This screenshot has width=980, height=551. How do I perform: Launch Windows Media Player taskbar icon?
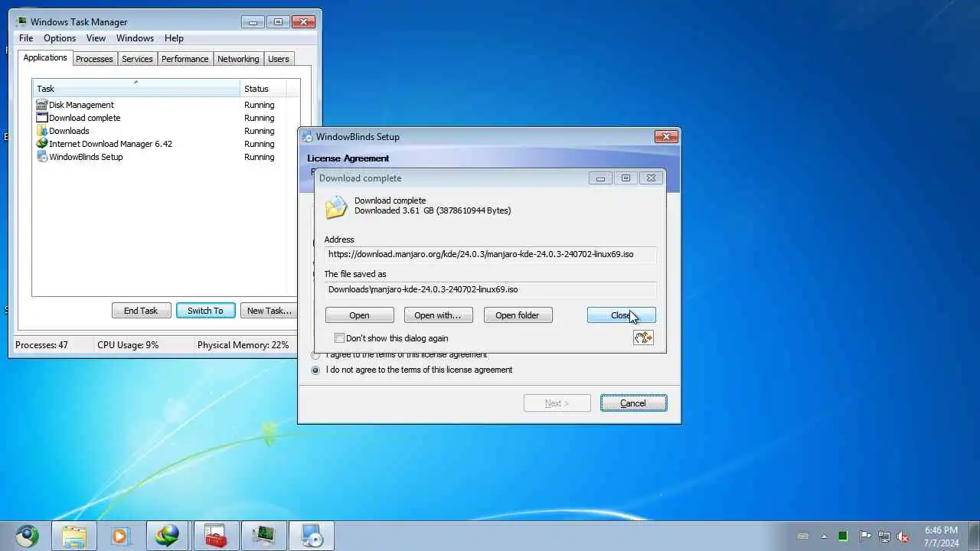click(x=120, y=536)
